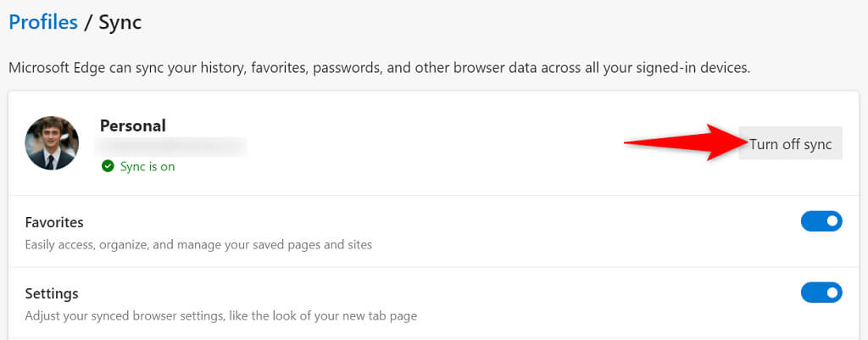This screenshot has width=868, height=340.
Task: Click the Personal profile avatar picture
Action: coord(52,143)
